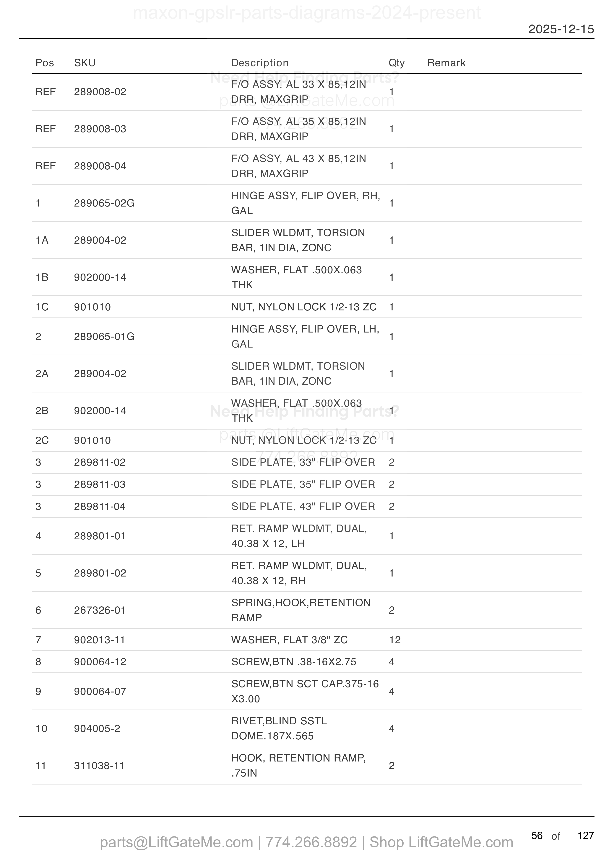This screenshot has height=868, width=614.
Task: Select SKU 289008-02 in first row
Action: [x=100, y=92]
